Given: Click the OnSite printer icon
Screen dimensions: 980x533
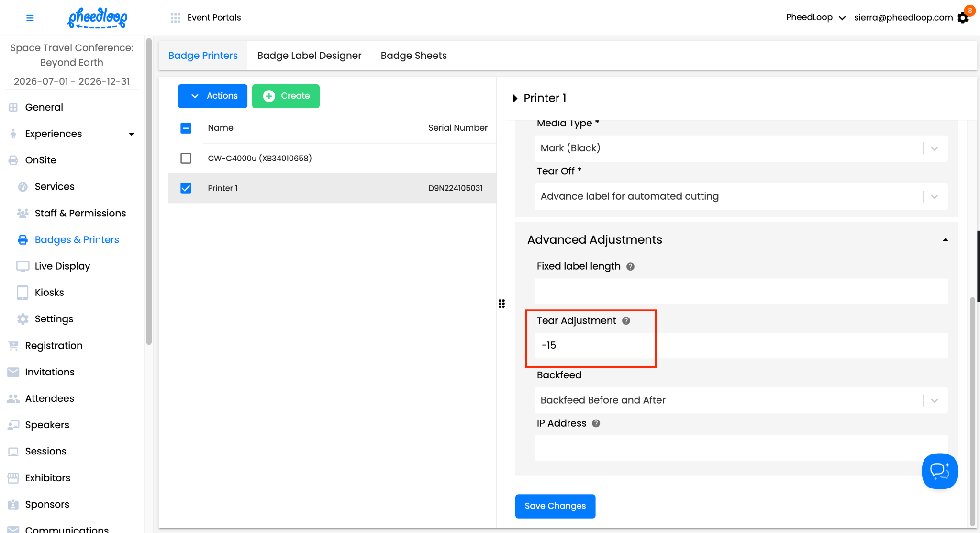Looking at the screenshot, I should (13, 160).
